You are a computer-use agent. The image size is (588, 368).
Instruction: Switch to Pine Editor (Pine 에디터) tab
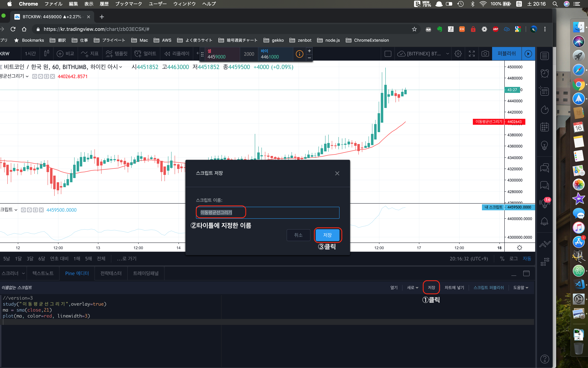click(77, 273)
